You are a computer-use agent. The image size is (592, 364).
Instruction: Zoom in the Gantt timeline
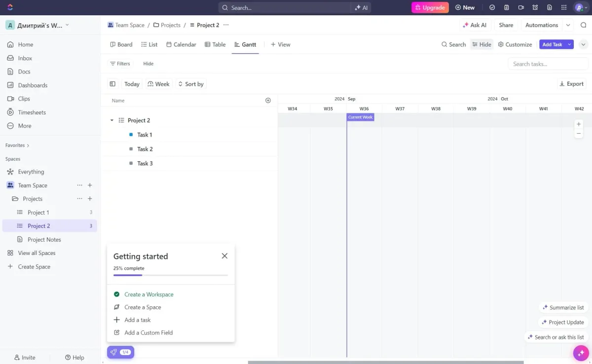pyautogui.click(x=579, y=124)
